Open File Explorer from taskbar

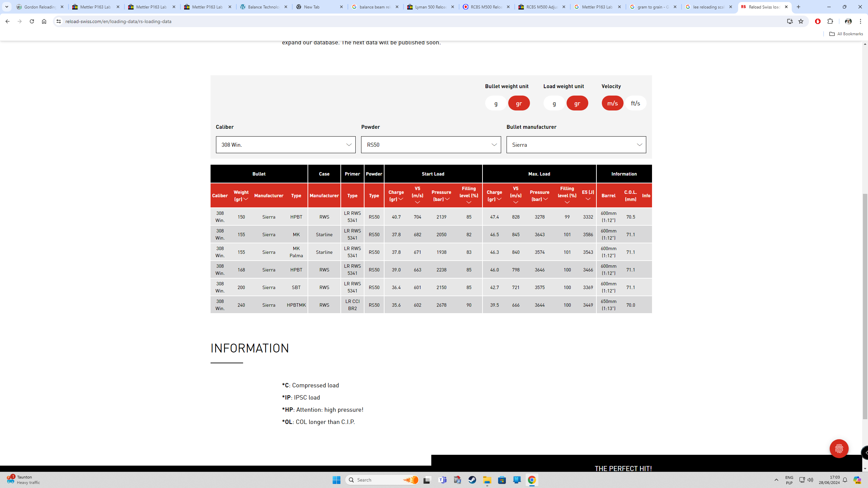(x=487, y=480)
